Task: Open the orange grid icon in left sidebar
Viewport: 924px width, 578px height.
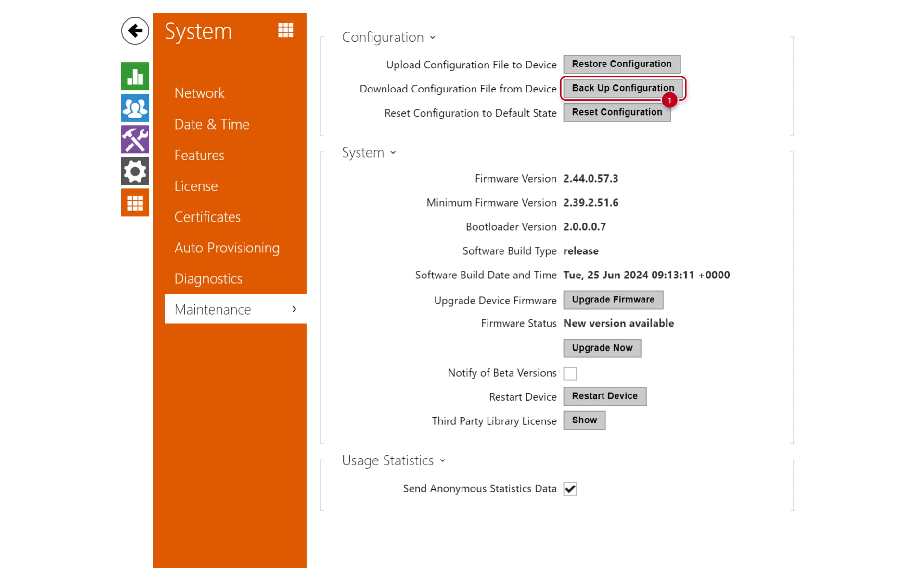Action: [135, 203]
